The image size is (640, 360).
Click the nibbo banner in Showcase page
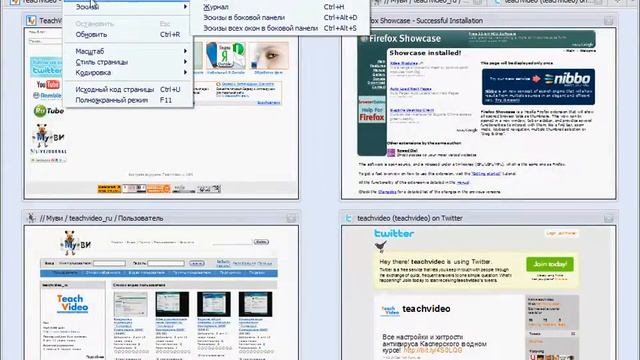click(538, 87)
